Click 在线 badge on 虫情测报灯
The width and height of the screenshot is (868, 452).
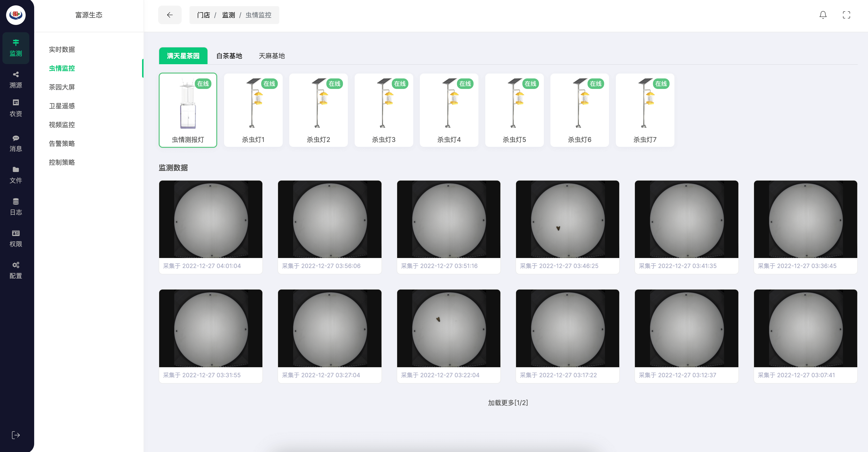pyautogui.click(x=203, y=84)
